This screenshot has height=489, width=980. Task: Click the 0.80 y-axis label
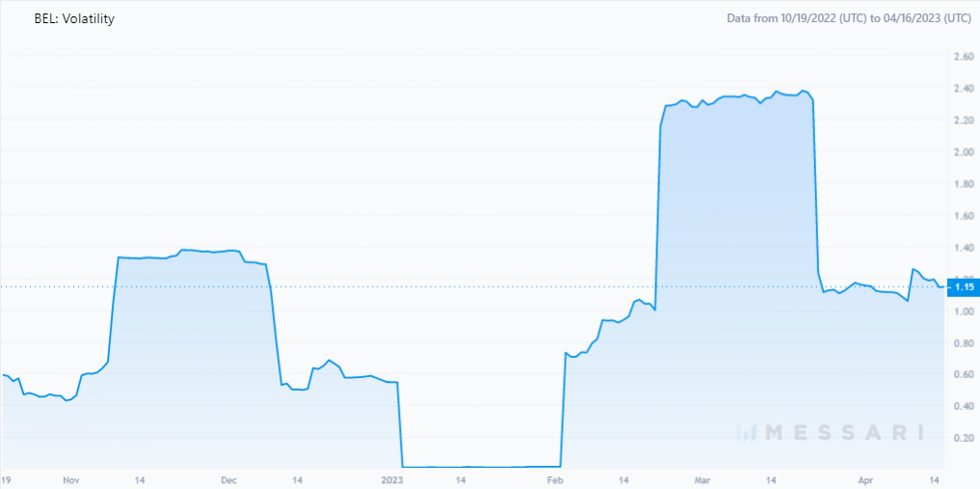[x=964, y=342]
